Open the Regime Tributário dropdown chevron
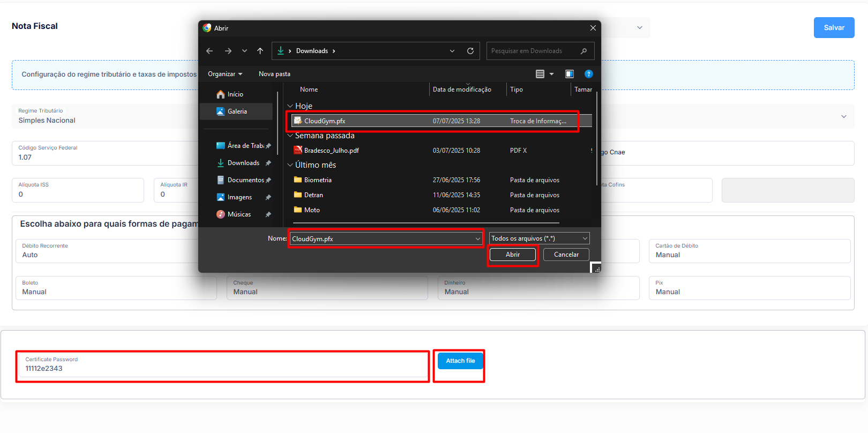Viewport: 868px width, 433px height. tap(844, 116)
